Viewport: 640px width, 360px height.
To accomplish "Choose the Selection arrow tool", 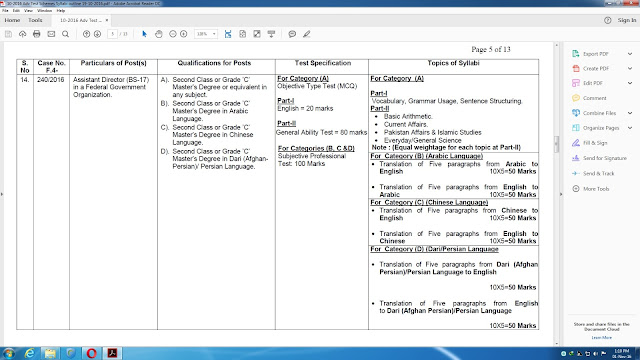I will click(144, 34).
